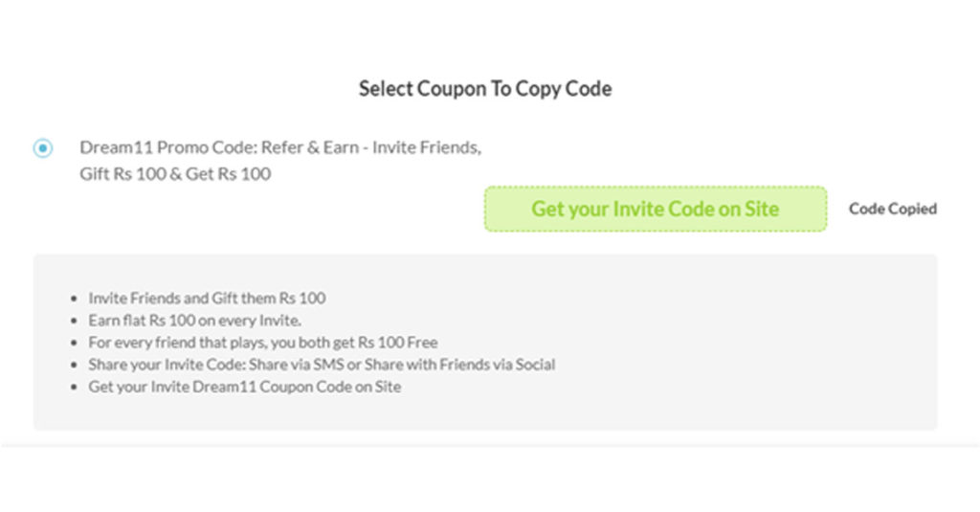Screen dimensions: 980x512
Task: Click the bullet before 'Share your Invite Code'
Action: 75,365
